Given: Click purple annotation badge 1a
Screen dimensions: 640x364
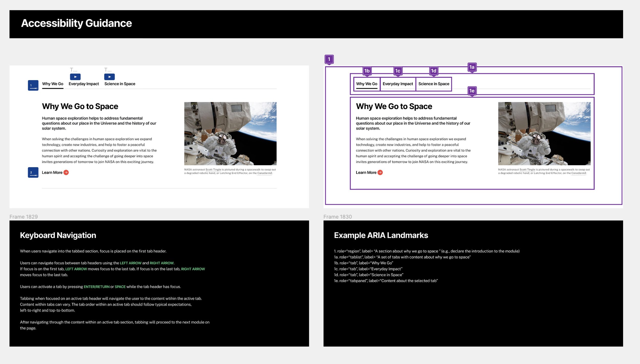Looking at the screenshot, I should click(x=472, y=67).
